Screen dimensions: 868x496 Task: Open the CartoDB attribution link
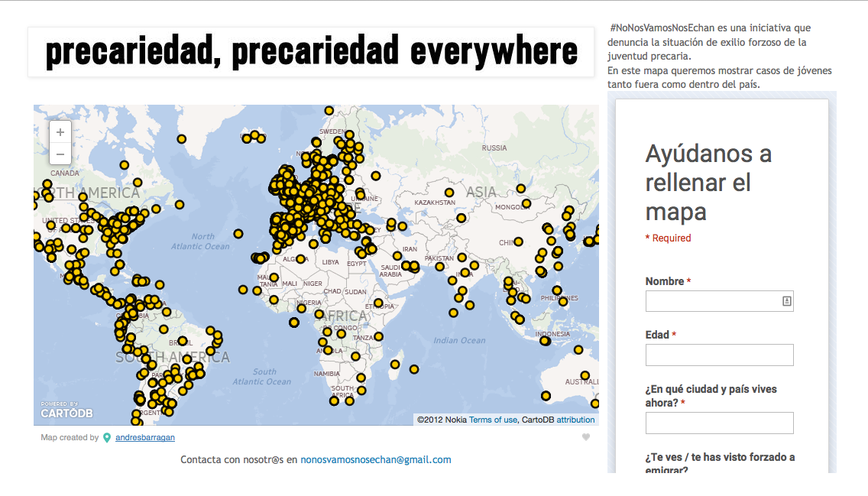click(x=575, y=420)
